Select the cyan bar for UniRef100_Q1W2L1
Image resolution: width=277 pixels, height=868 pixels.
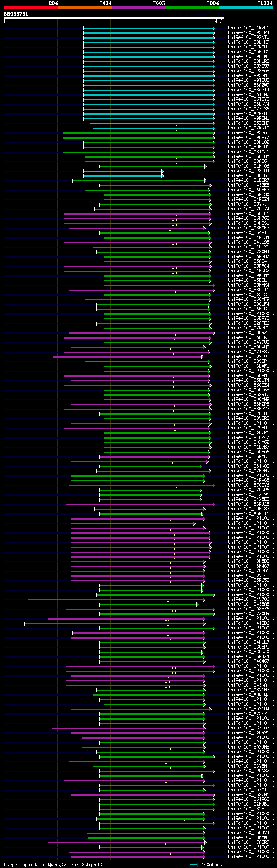149,28
